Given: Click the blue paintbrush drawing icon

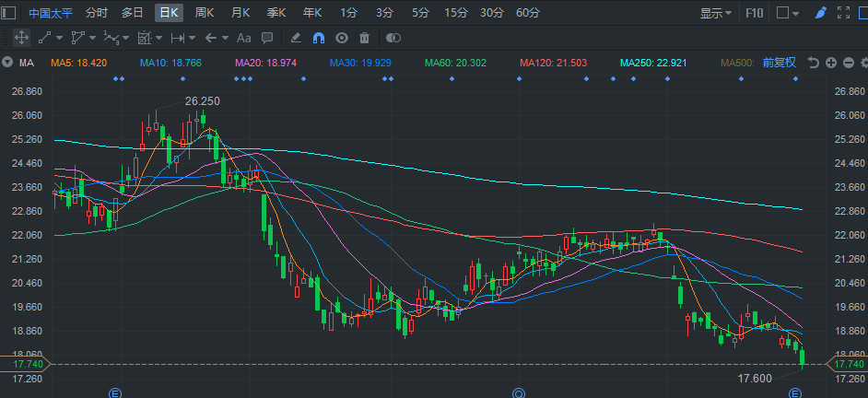Looking at the screenshot, I should tap(821, 12).
